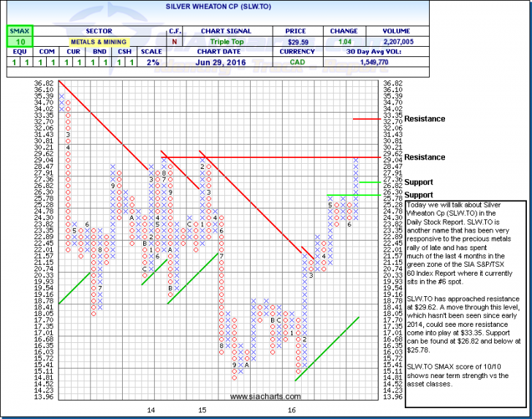Click the top Resistance label at 33.35
532x419 pixels.
point(425,118)
